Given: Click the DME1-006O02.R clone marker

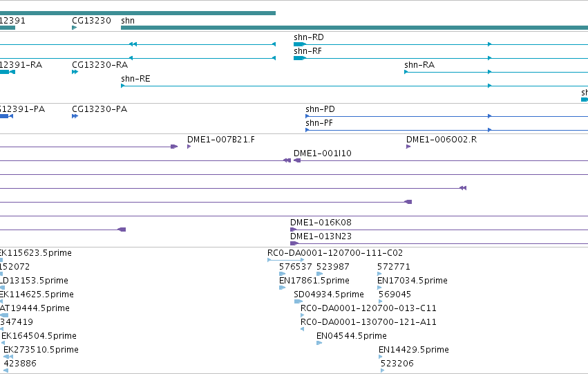Looking at the screenshot, I should pos(408,147).
